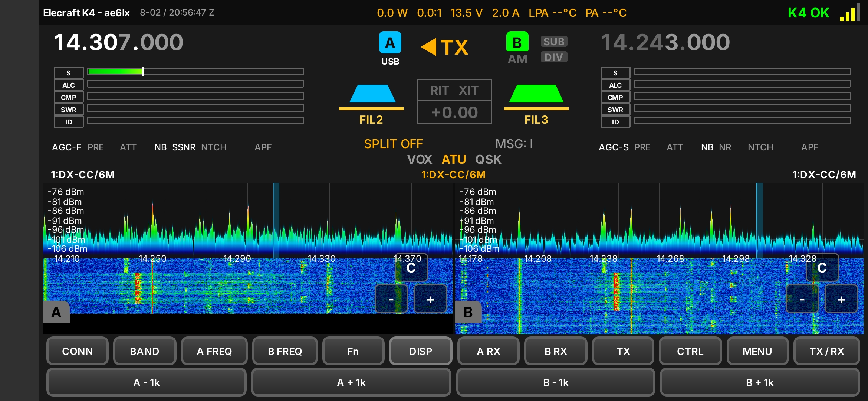Open the MENU panel
868x401 pixels.
757,351
